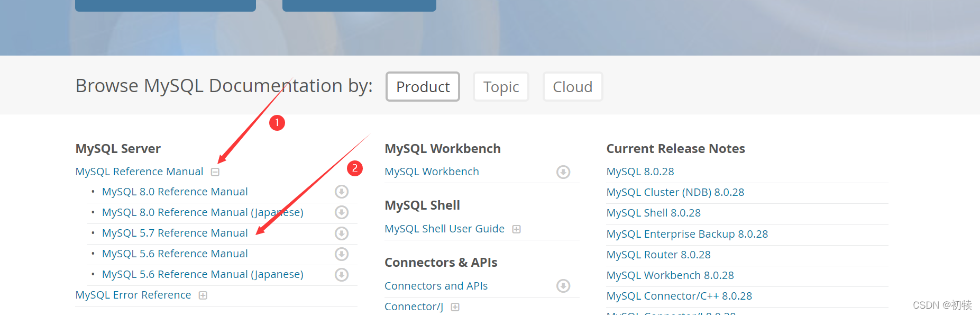
Task: Open MySQL 8.0 Reference Manual (Japanese)
Action: point(203,212)
